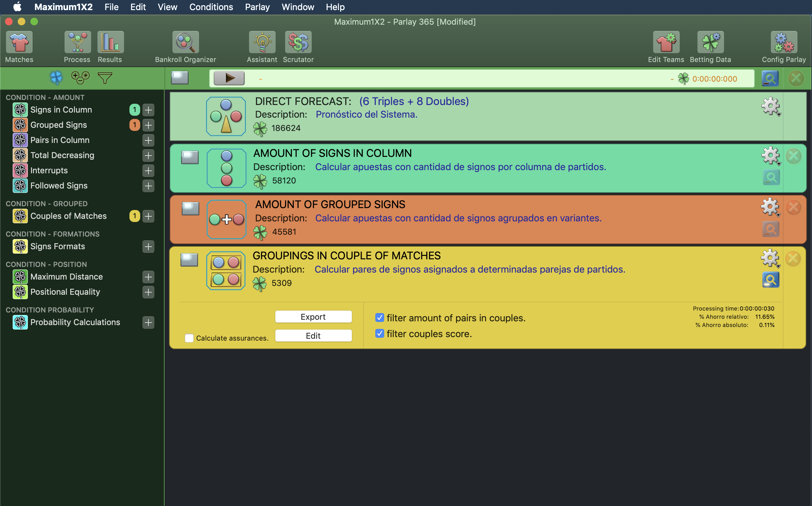This screenshot has width=812, height=506.
Task: Open Bankroll Organizer tool
Action: (x=185, y=42)
